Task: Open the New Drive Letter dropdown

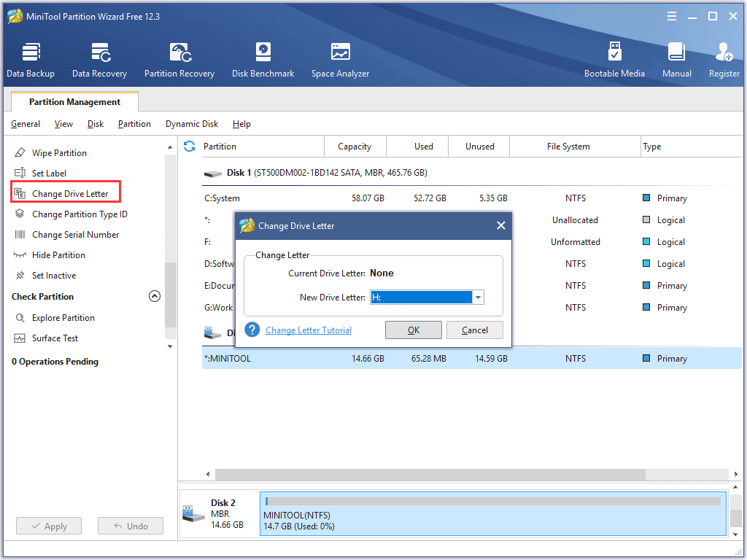Action: click(x=478, y=297)
